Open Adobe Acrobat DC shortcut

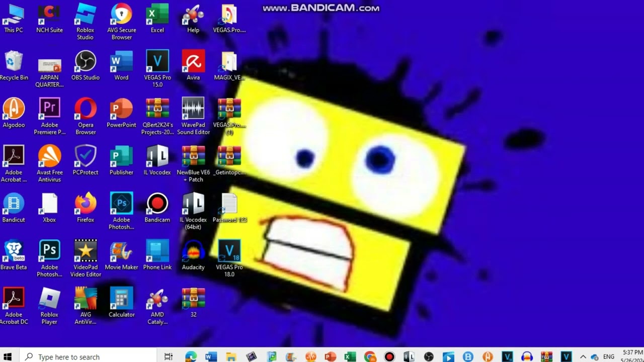point(14,306)
